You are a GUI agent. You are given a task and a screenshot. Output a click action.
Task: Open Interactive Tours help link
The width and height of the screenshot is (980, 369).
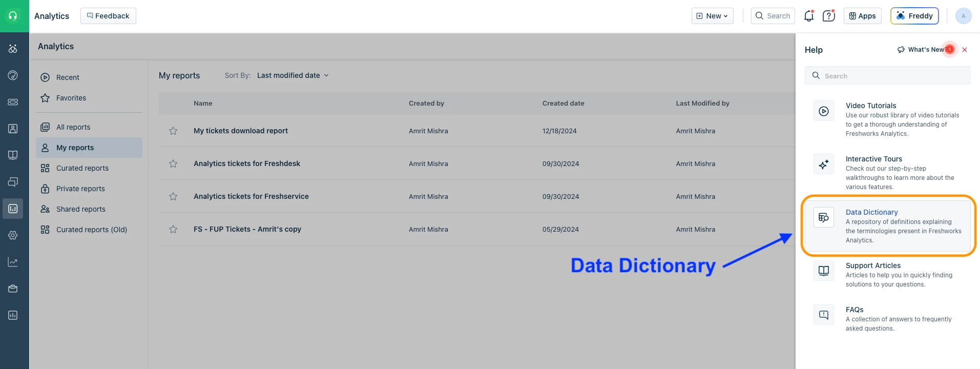(874, 159)
